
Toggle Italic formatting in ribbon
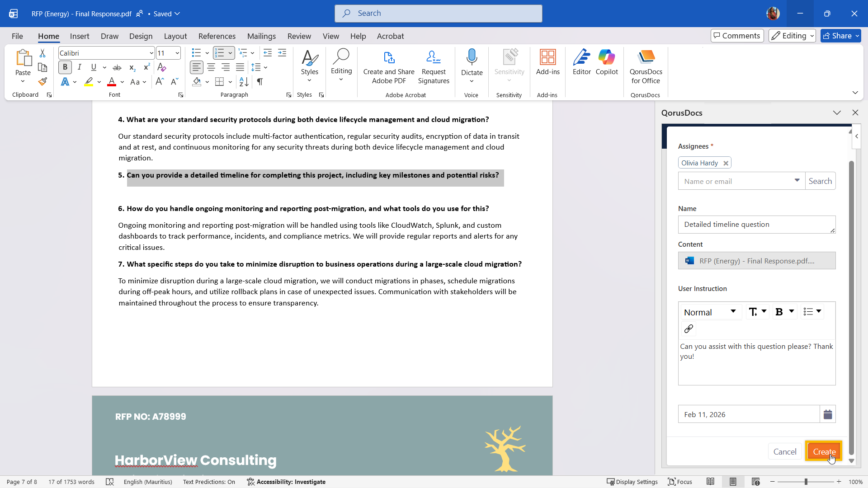tap(80, 67)
